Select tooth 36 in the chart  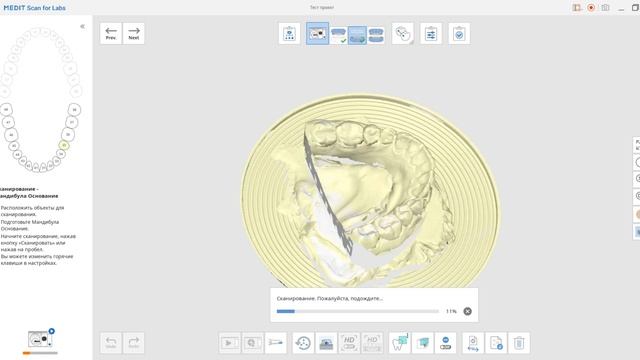coord(68,134)
